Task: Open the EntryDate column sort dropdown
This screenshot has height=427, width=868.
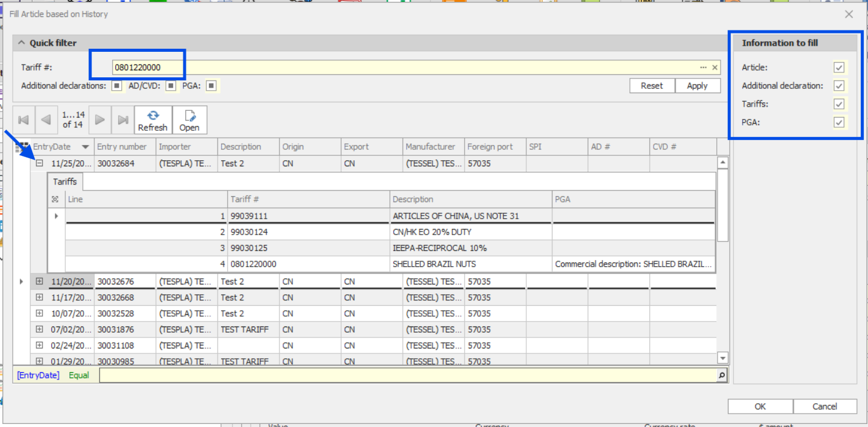Action: click(85, 146)
